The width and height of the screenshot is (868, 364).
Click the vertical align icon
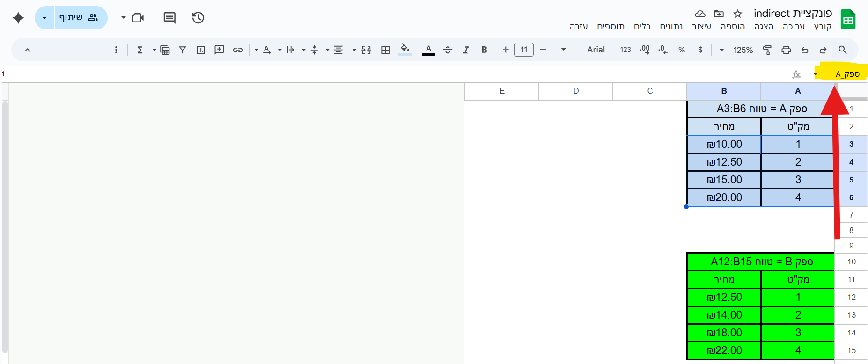(x=314, y=50)
